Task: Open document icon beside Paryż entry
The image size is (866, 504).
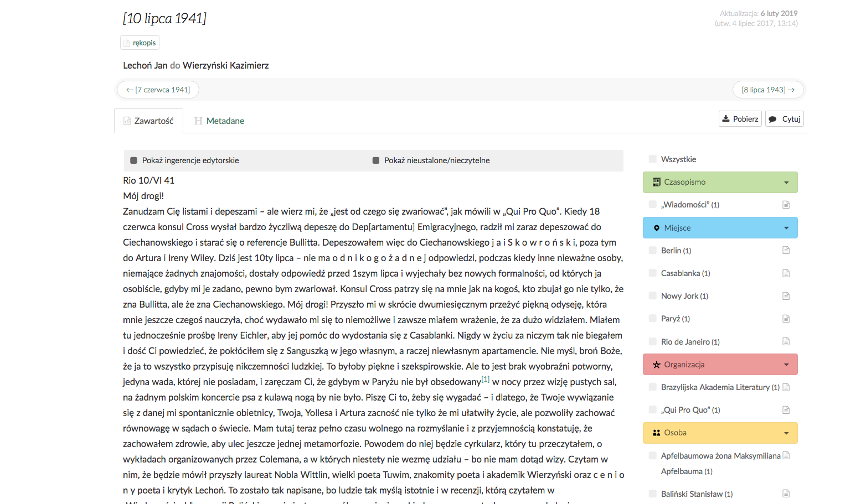Action: (x=786, y=319)
